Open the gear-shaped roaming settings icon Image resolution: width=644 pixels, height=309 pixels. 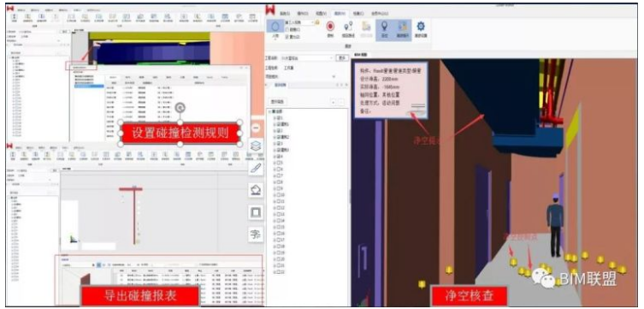click(421, 27)
